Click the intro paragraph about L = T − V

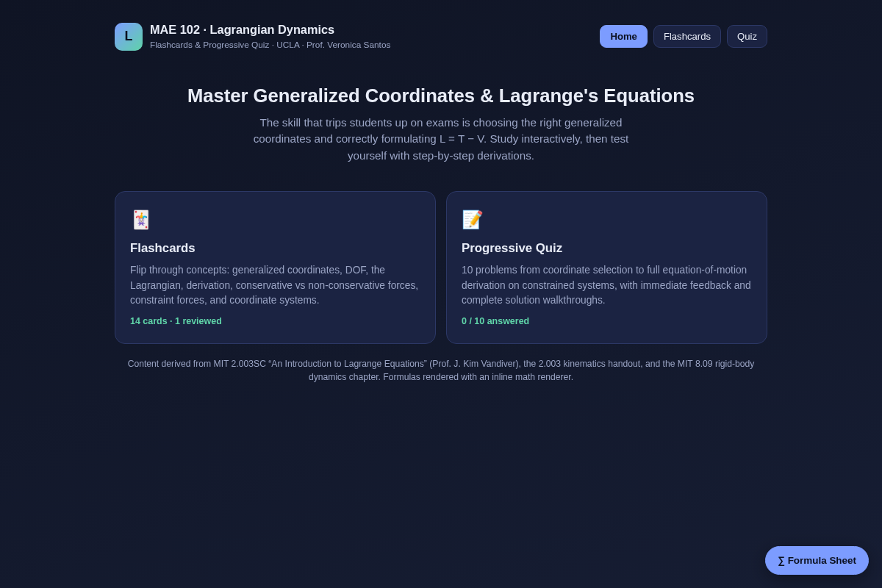pos(441,139)
